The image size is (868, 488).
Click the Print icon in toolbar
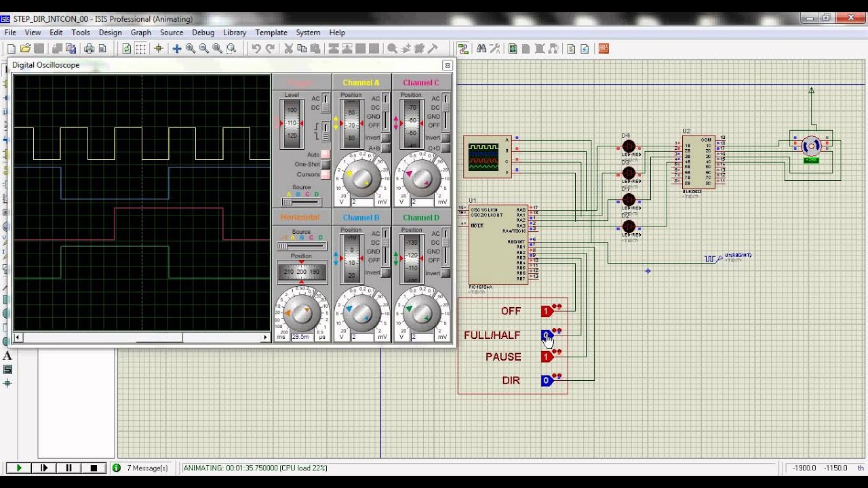pos(89,48)
